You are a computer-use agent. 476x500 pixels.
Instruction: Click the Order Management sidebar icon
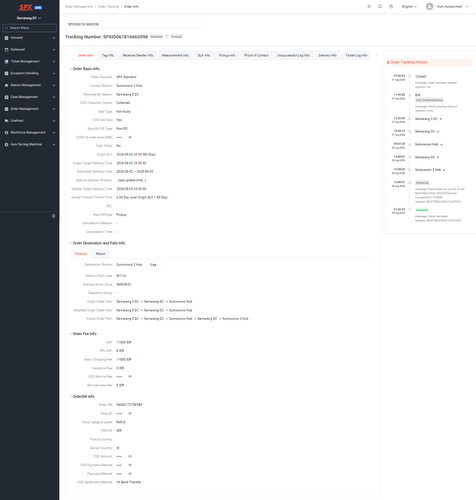pos(6,109)
